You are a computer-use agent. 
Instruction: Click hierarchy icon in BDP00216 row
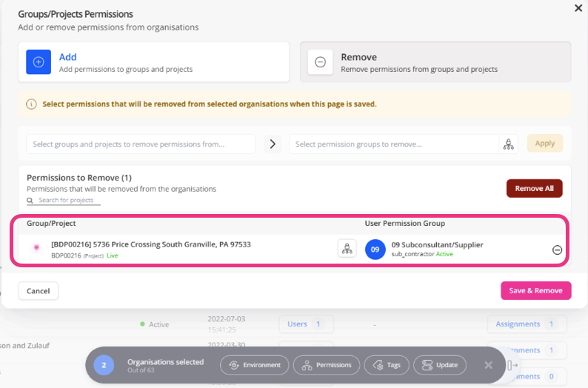pyautogui.click(x=347, y=249)
